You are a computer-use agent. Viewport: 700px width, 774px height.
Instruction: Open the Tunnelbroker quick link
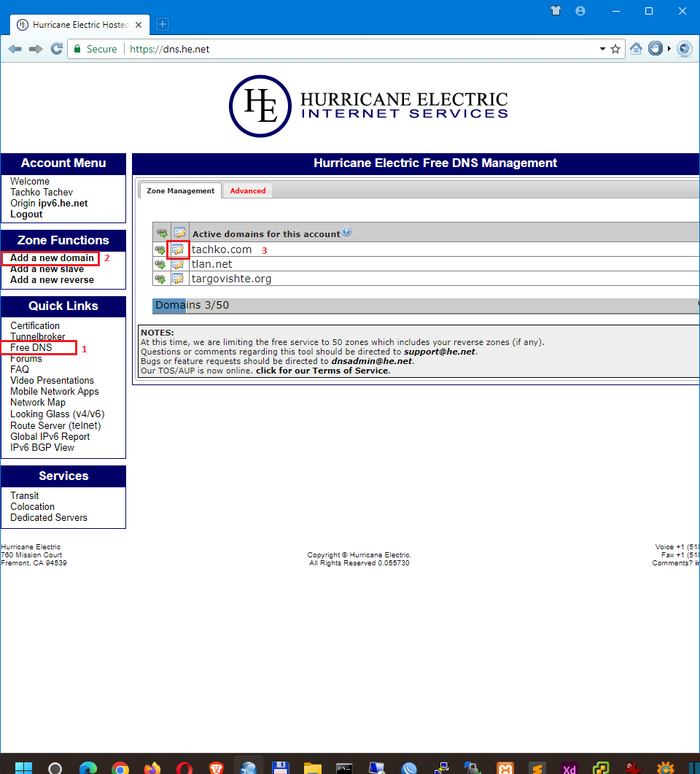point(37,336)
